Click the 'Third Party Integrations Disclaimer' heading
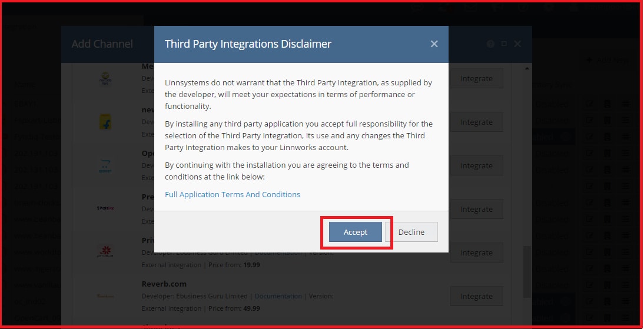Screen dimensions: 644x329 [248, 44]
